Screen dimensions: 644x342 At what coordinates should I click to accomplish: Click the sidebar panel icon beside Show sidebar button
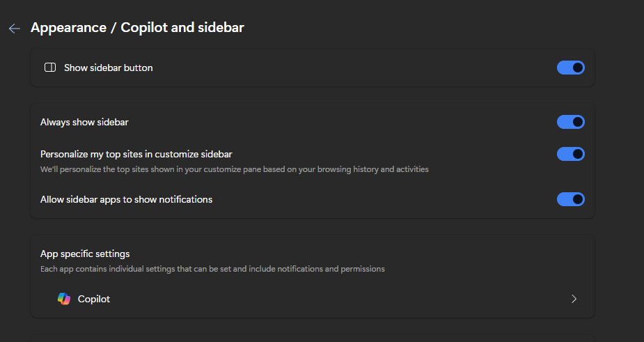coord(50,68)
